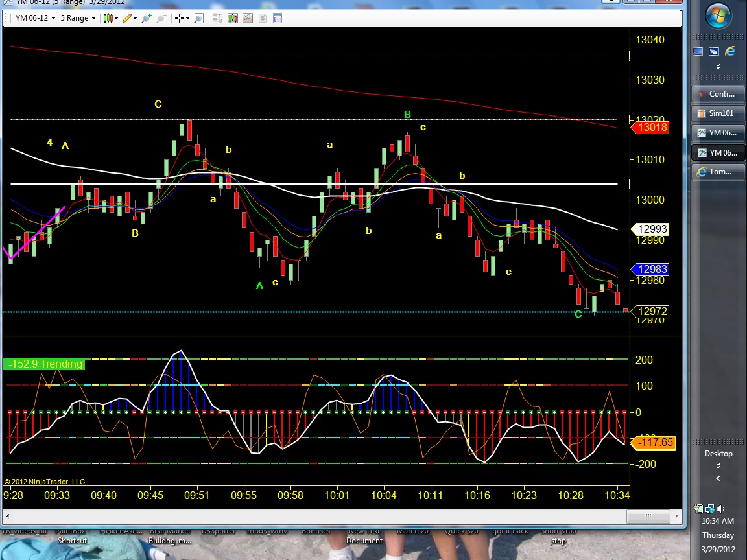Open the YM 06-12 instrument dropdown
The height and width of the screenshot is (560, 747).
click(x=35, y=18)
